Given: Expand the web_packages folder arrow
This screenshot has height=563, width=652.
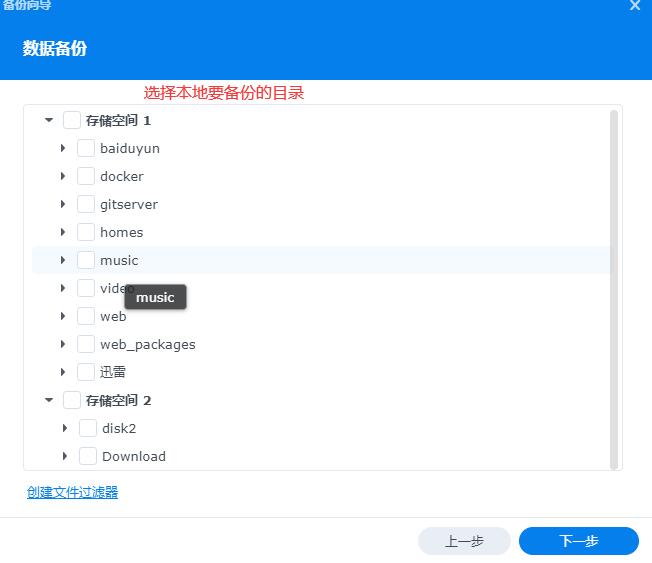Looking at the screenshot, I should [63, 344].
